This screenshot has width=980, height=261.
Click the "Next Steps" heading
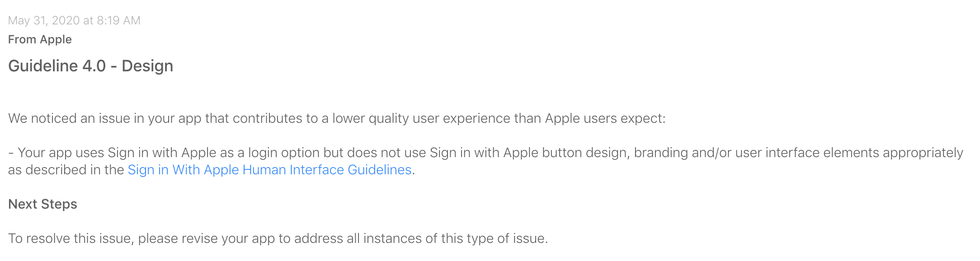click(x=42, y=204)
